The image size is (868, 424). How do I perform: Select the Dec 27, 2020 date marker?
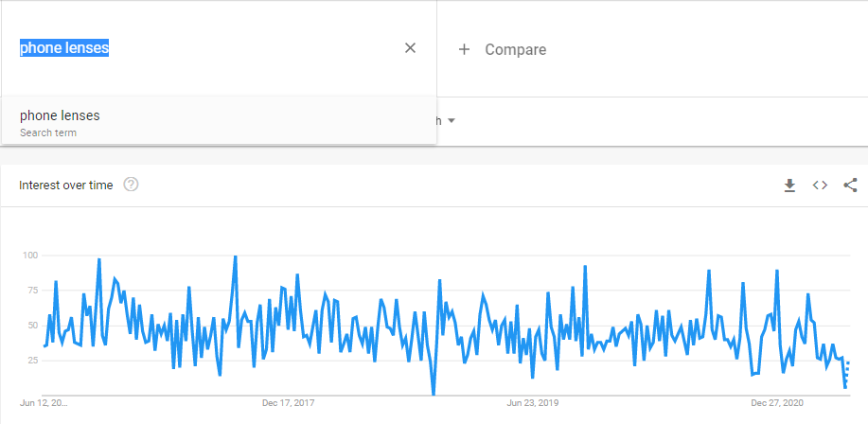tap(777, 402)
